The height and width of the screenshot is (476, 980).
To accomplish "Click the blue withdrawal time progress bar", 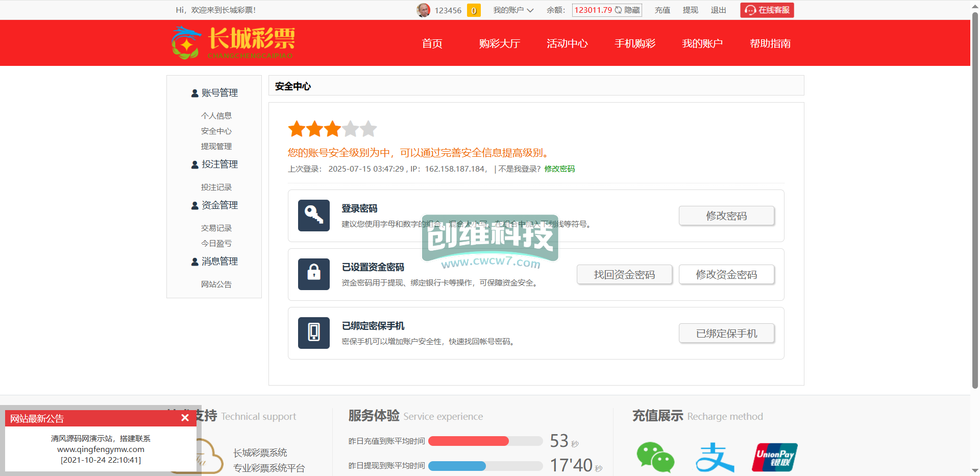I will [x=457, y=466].
